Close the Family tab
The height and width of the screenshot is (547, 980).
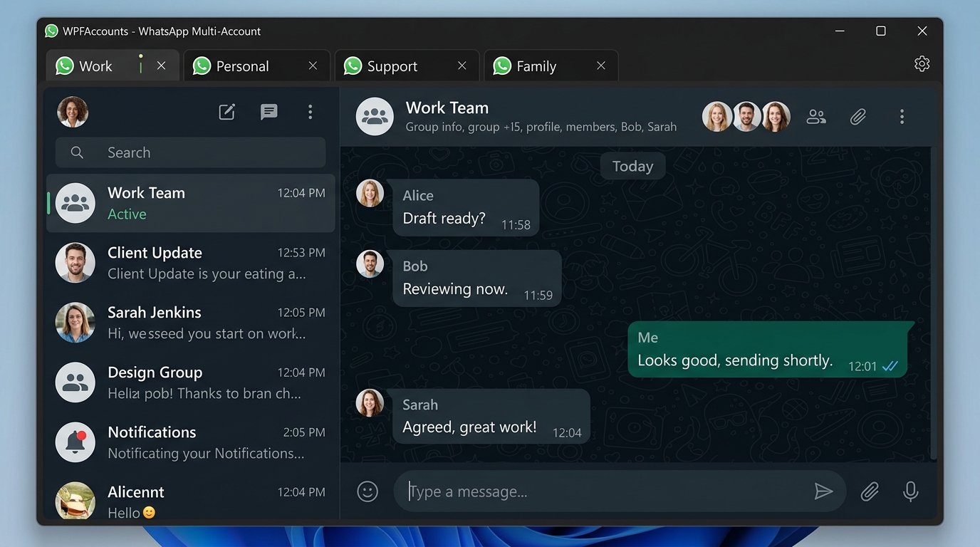click(601, 66)
